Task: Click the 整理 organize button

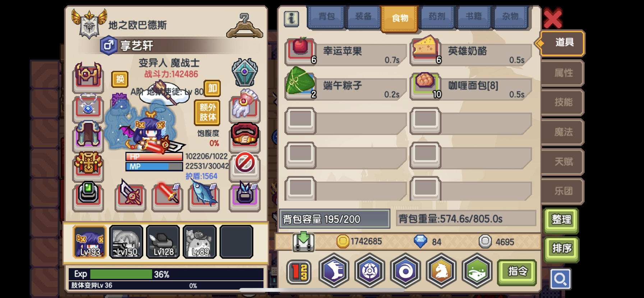Action: coord(561,220)
